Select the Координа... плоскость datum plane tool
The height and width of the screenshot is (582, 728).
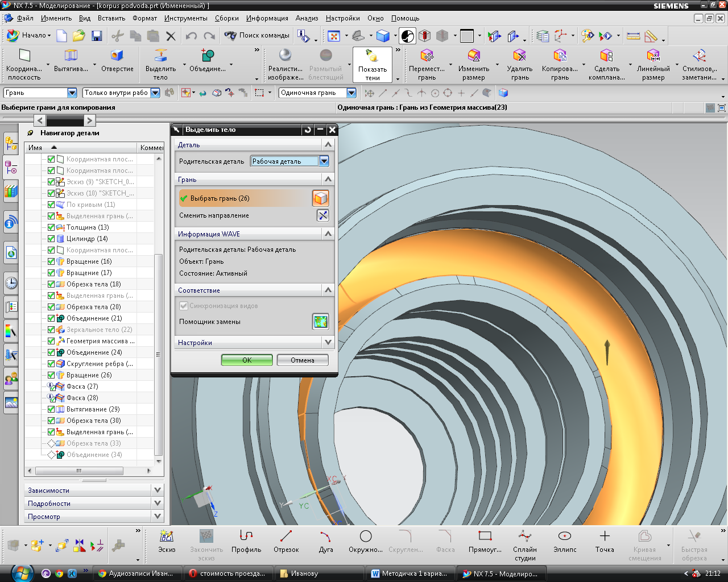(x=24, y=64)
